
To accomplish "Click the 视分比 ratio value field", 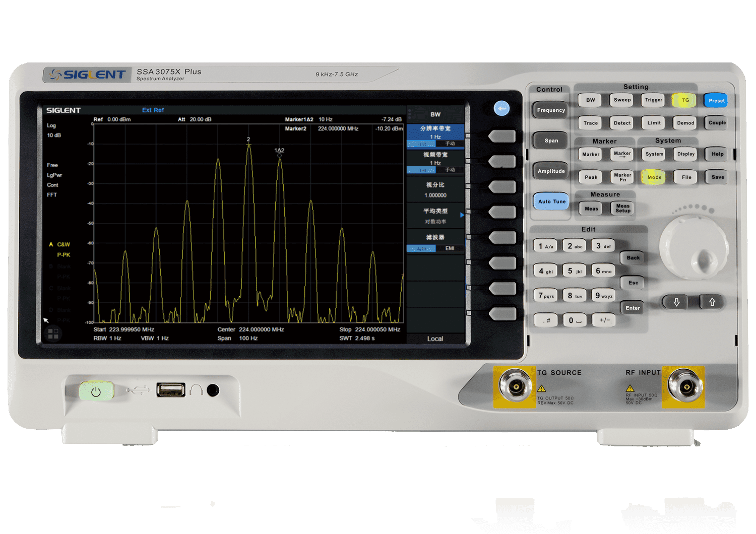I will [x=435, y=195].
